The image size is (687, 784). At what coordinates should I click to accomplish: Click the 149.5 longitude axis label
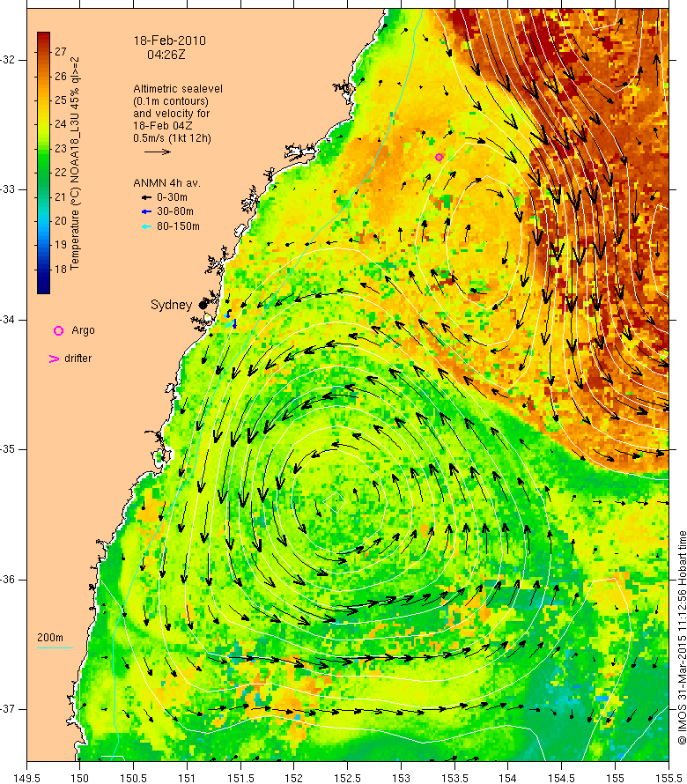[27, 778]
